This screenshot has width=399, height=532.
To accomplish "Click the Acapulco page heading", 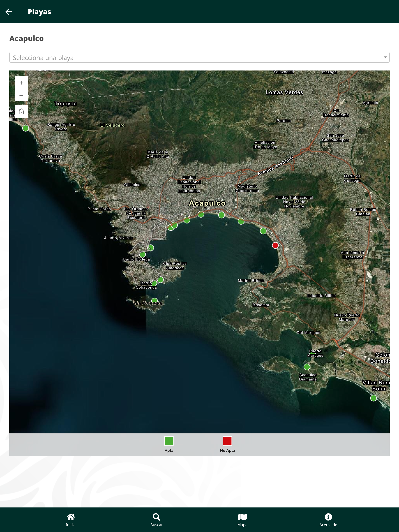I will (x=26, y=39).
